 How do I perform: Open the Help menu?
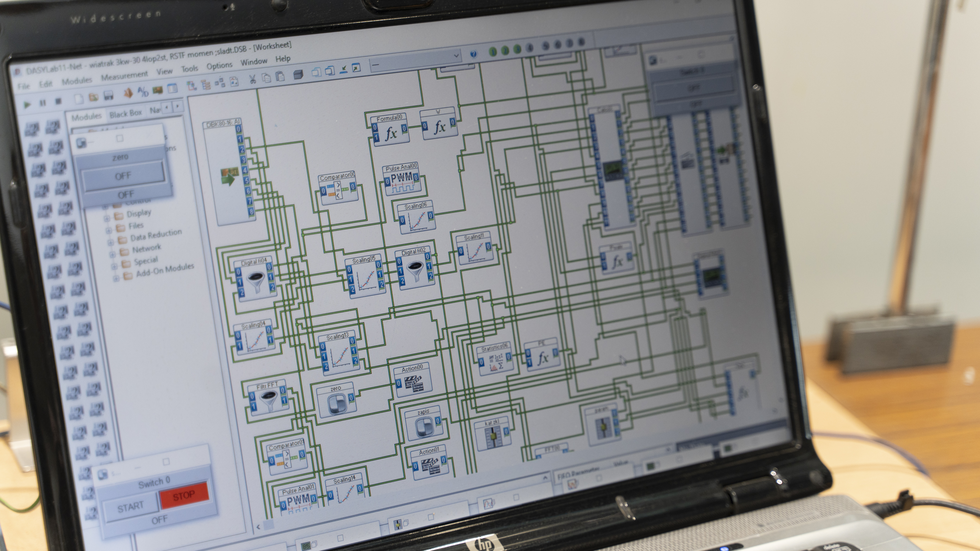tap(283, 58)
